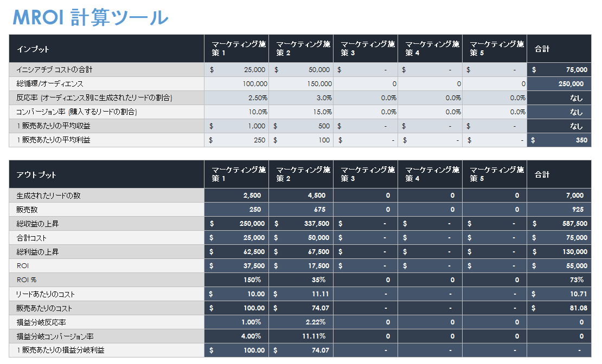Click the 販売数 value 675
Screen dimensions: 602x364
pos(301,210)
